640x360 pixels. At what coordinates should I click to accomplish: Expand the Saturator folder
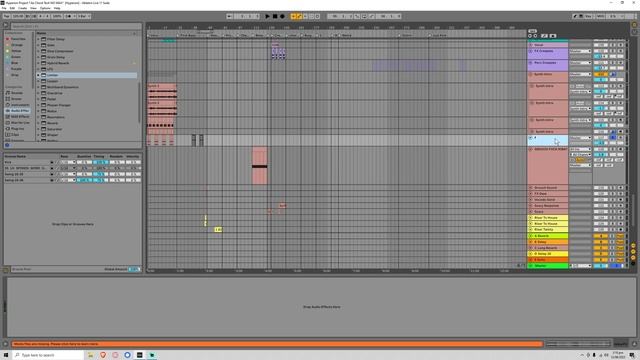38,129
